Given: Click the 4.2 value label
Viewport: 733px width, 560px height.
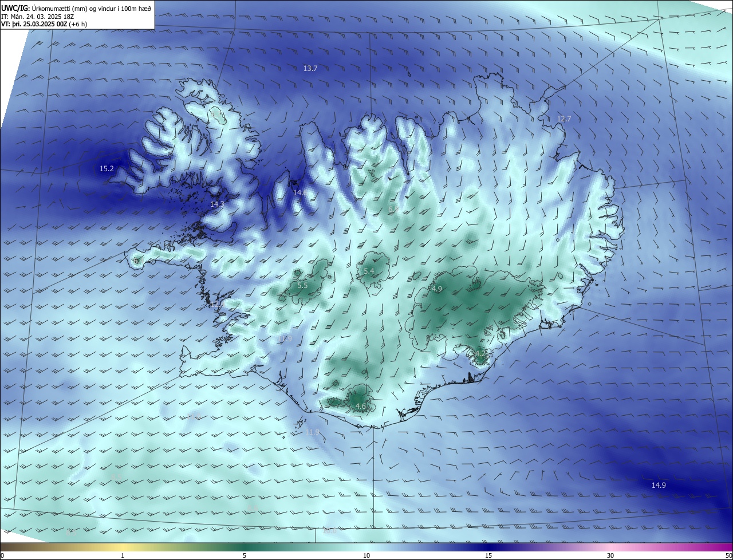Looking at the screenshot, I should [481, 355].
